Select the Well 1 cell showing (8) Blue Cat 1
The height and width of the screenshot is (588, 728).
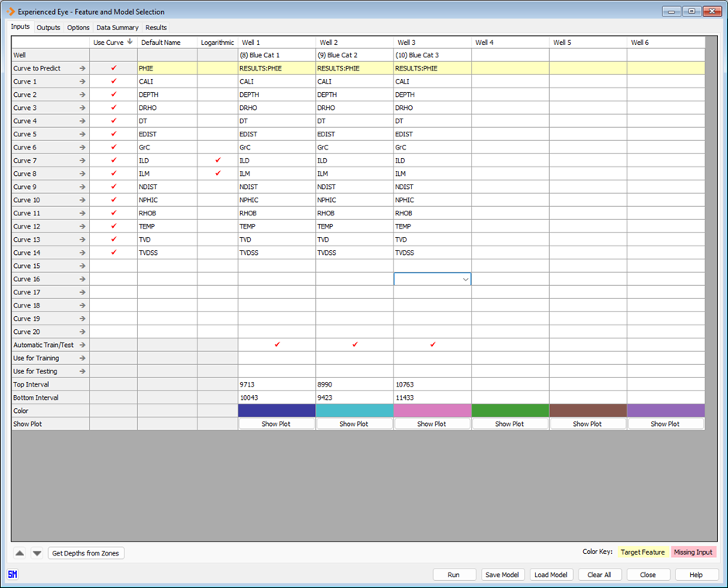(276, 55)
